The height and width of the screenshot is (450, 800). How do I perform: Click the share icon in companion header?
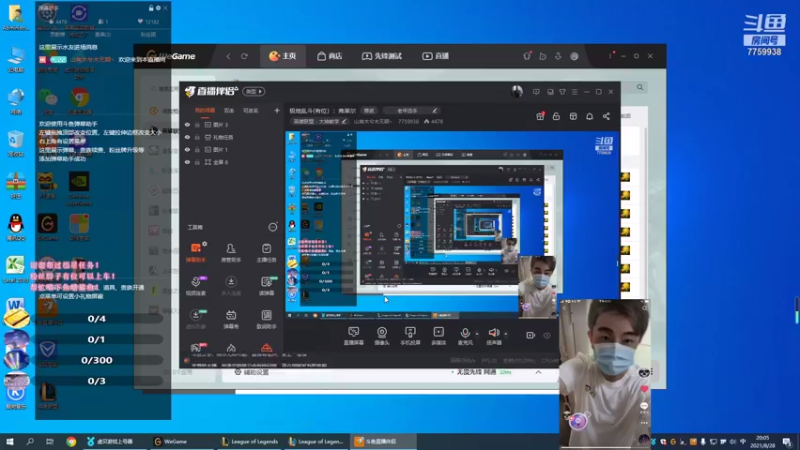click(606, 116)
